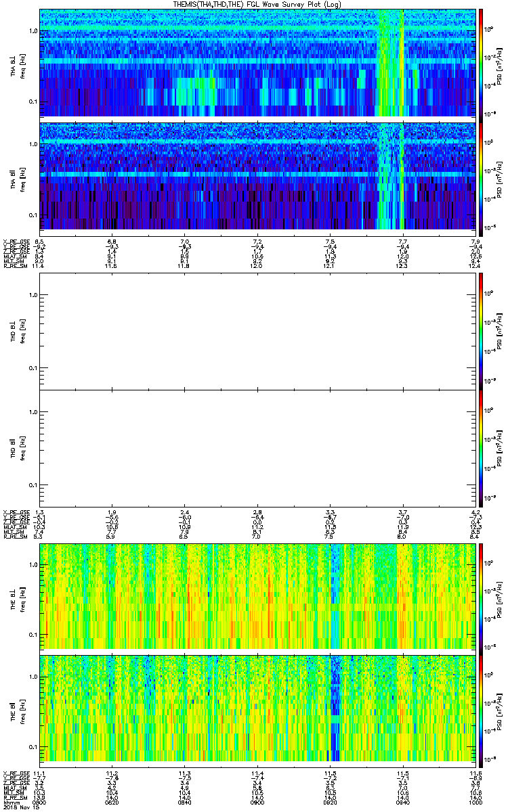Click the R_RE_SM label under THA panels
Screen dimensions: 508x812
tap(14, 267)
